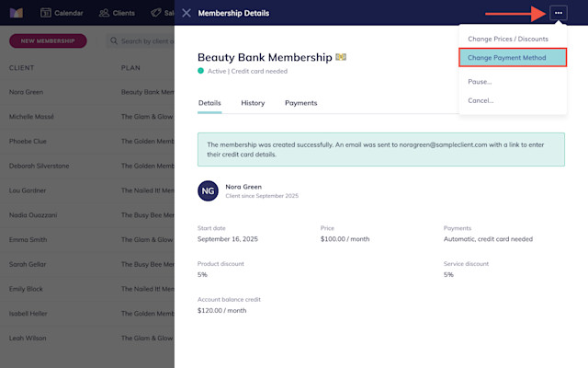Click the search by client field

coord(141,40)
